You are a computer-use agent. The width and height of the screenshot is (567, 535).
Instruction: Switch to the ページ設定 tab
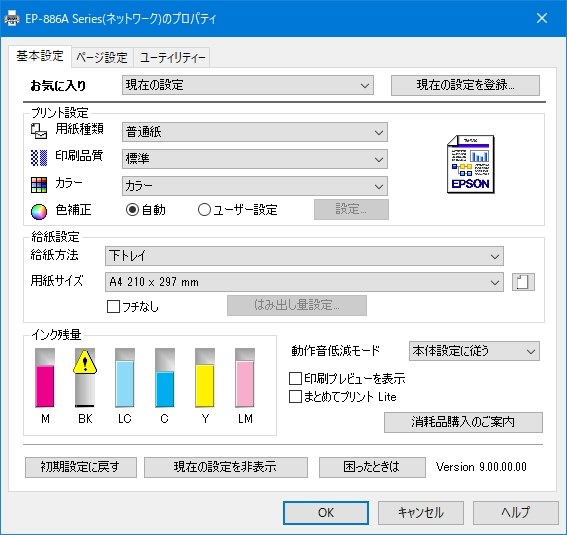[102, 57]
